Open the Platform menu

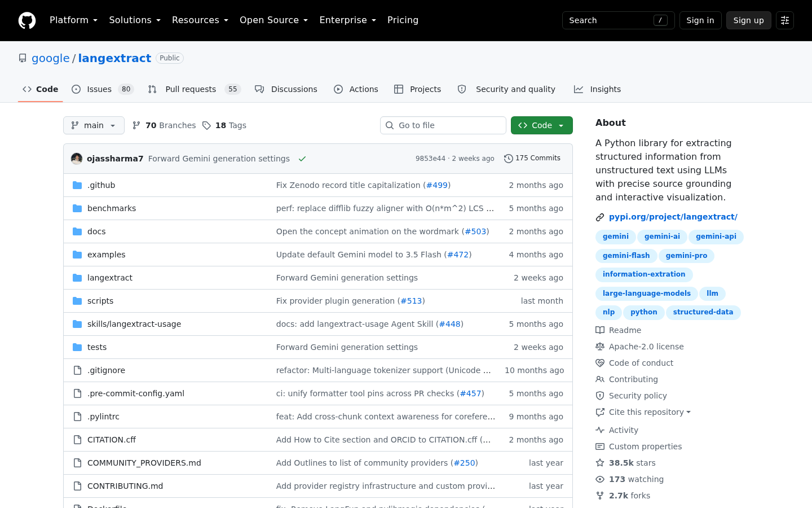click(74, 20)
